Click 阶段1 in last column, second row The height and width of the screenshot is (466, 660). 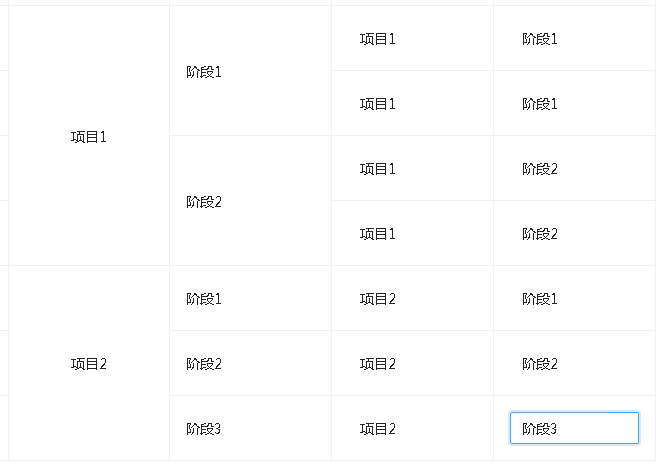coord(540,104)
